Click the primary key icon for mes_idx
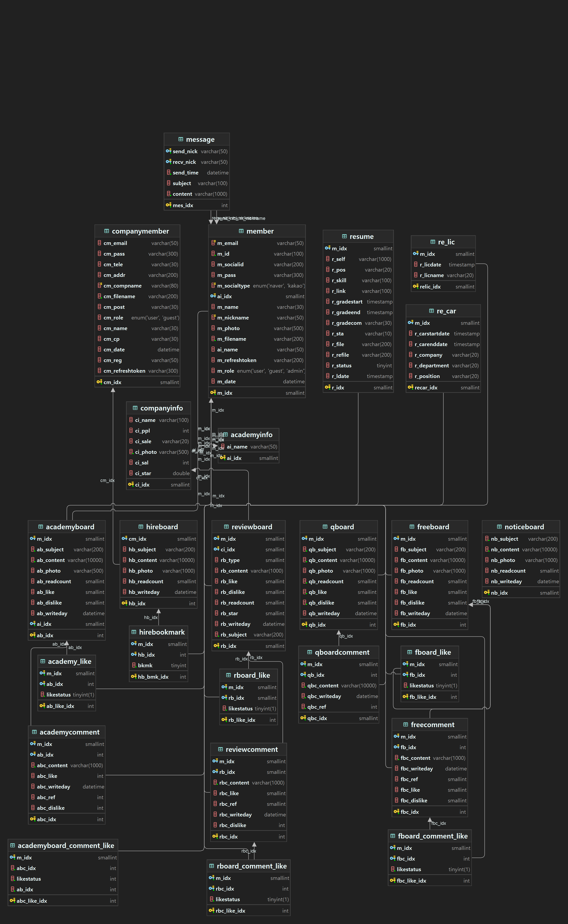This screenshot has height=924, width=568. [x=169, y=205]
